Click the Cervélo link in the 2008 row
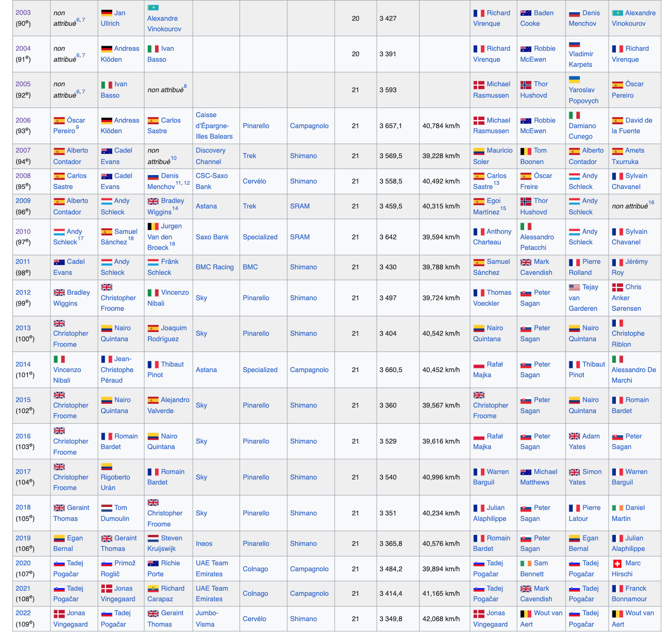The width and height of the screenshot is (672, 641). [x=254, y=181]
